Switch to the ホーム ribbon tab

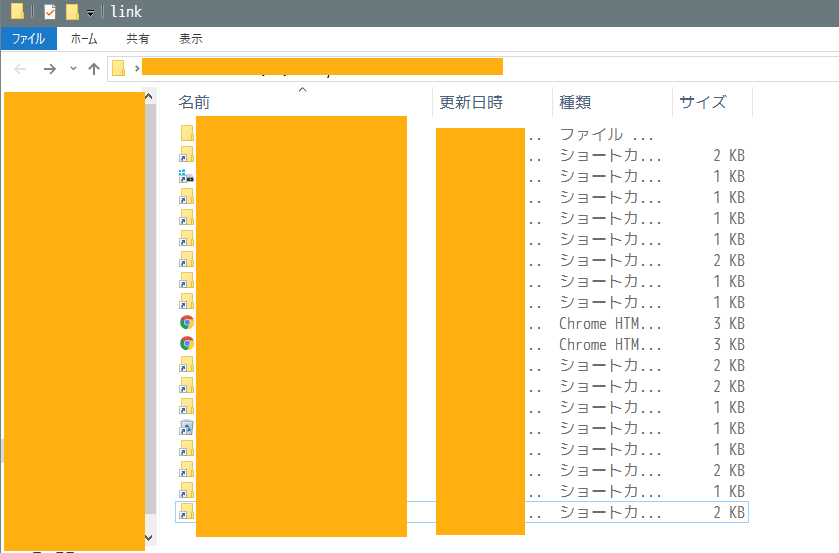pos(84,39)
